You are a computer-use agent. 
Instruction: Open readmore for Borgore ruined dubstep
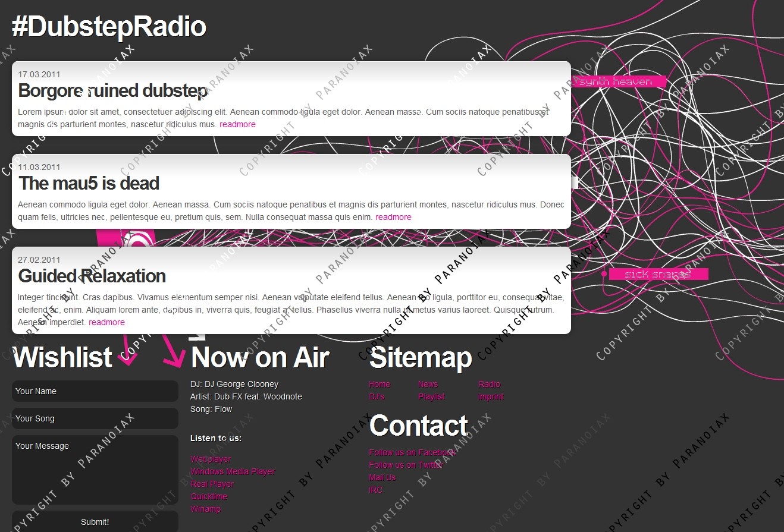(x=237, y=124)
